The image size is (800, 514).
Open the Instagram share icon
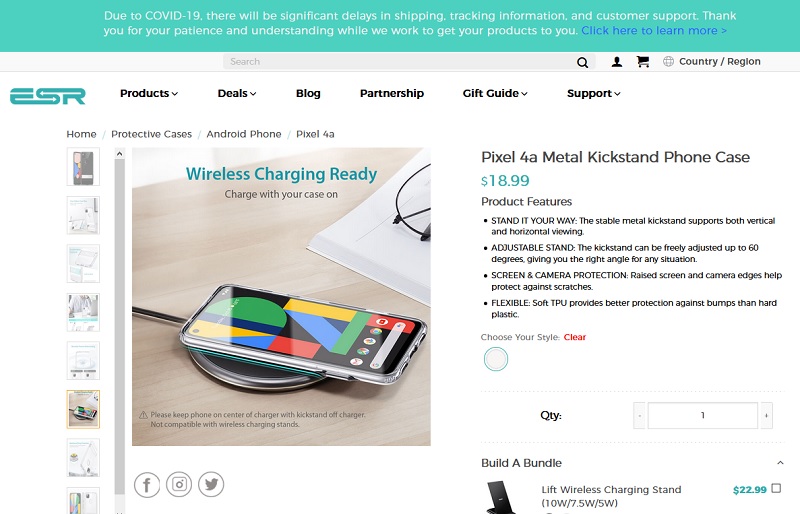click(179, 484)
